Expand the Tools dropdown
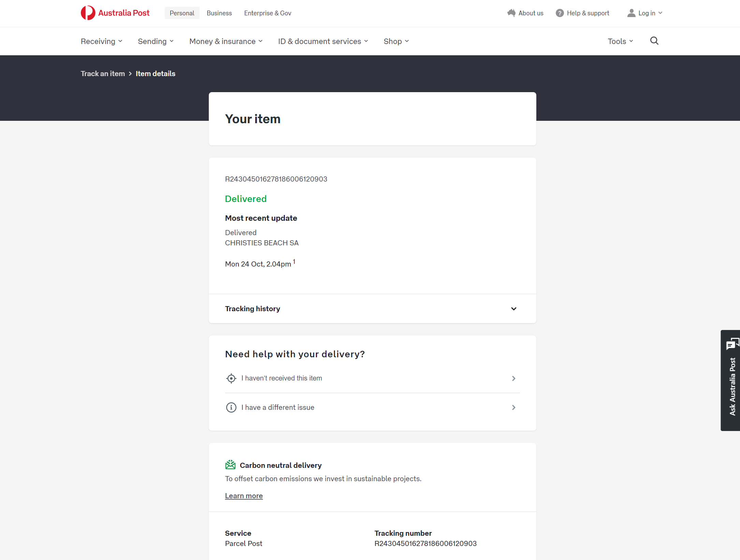Image resolution: width=740 pixels, height=560 pixels. click(620, 41)
